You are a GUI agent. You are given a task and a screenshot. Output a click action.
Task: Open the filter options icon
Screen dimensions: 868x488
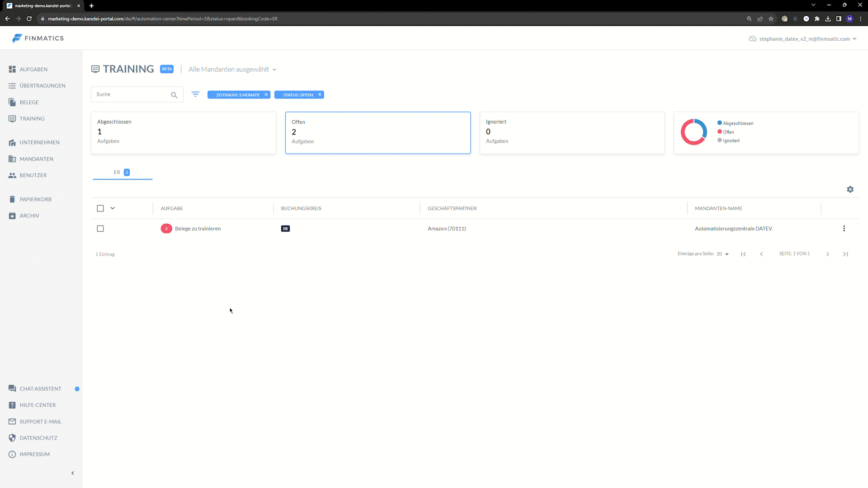click(195, 94)
